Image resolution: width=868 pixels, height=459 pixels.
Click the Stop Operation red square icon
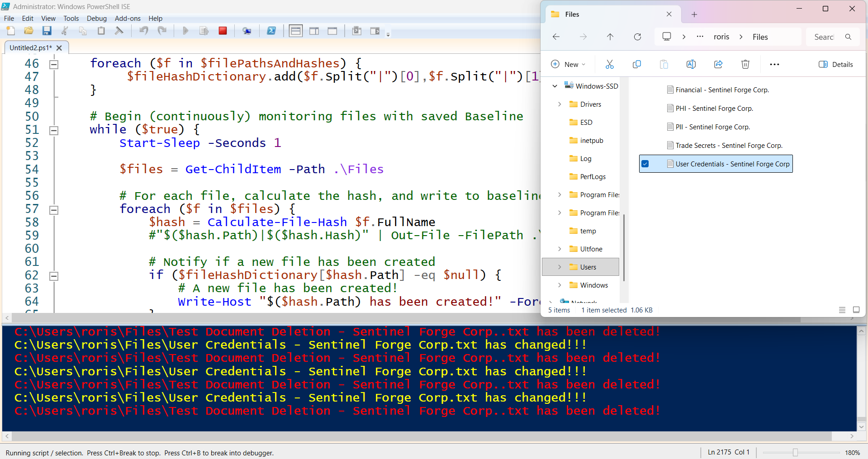point(223,31)
